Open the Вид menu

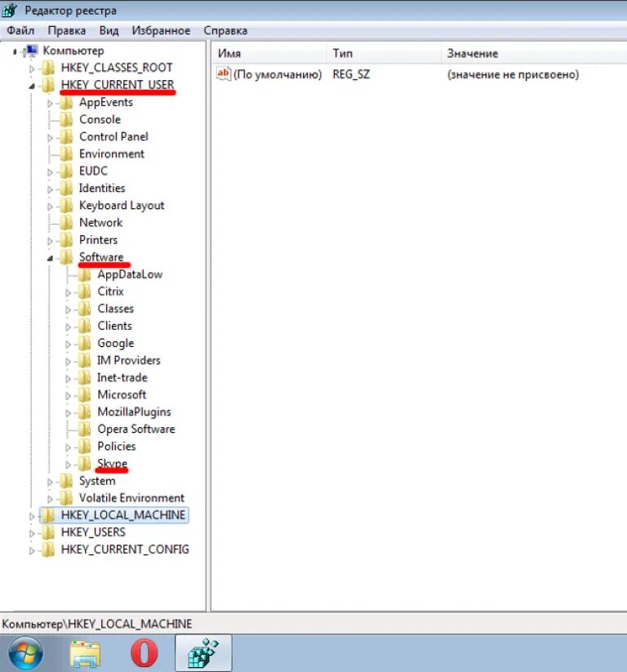109,31
